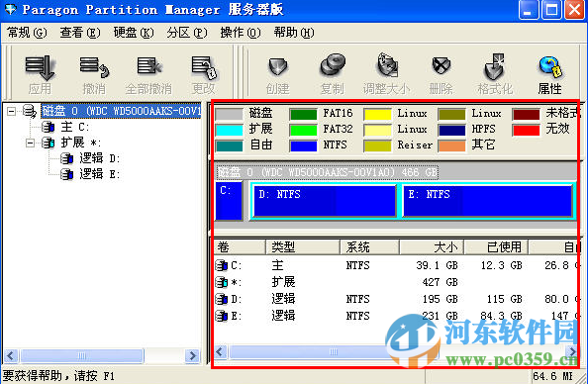The width and height of the screenshot is (588, 384).
Task: Click the partition icon beside 逻辑 D: in tree
Action: 66,158
